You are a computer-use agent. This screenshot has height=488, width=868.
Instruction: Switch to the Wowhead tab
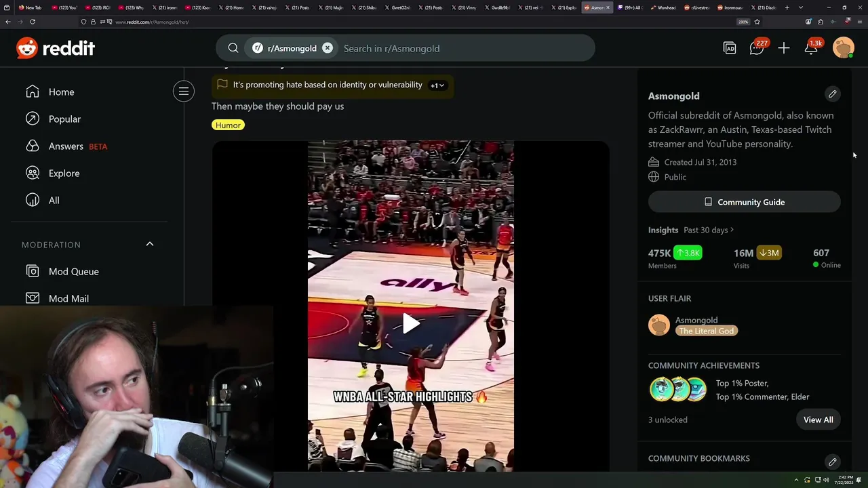(663, 7)
